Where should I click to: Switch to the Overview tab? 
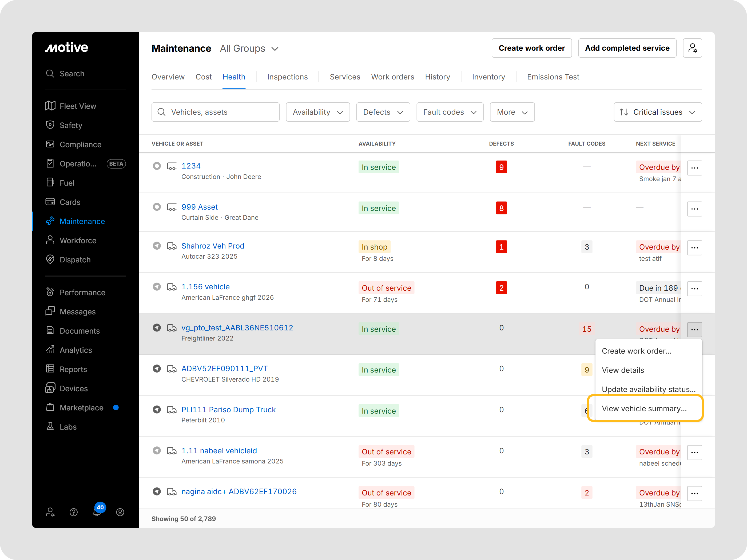point(168,77)
